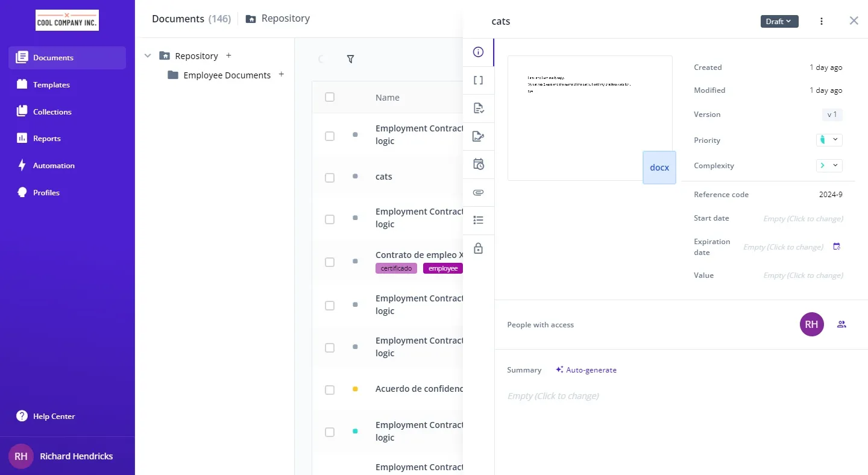
Task: Open the document info tab icon
Action: (479, 52)
